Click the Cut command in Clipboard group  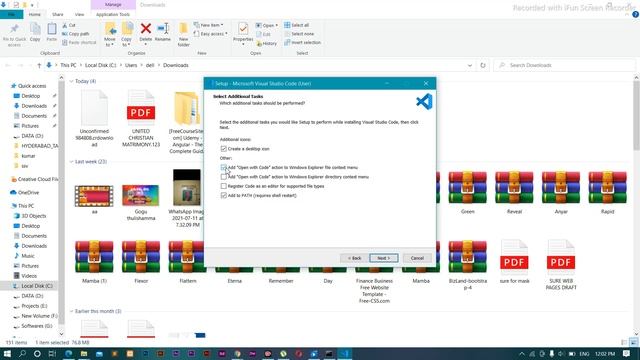pos(69,25)
